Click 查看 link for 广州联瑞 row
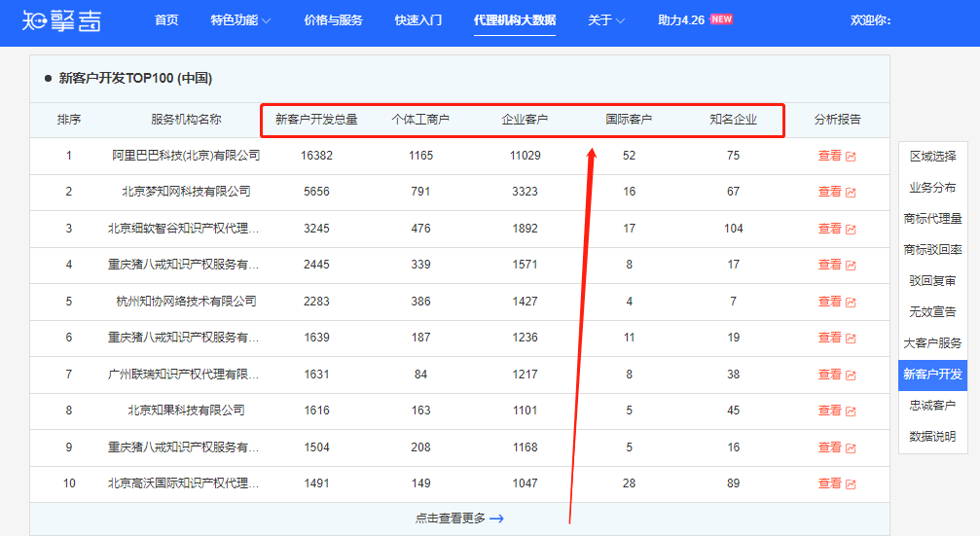This screenshot has width=980, height=536. (x=830, y=375)
